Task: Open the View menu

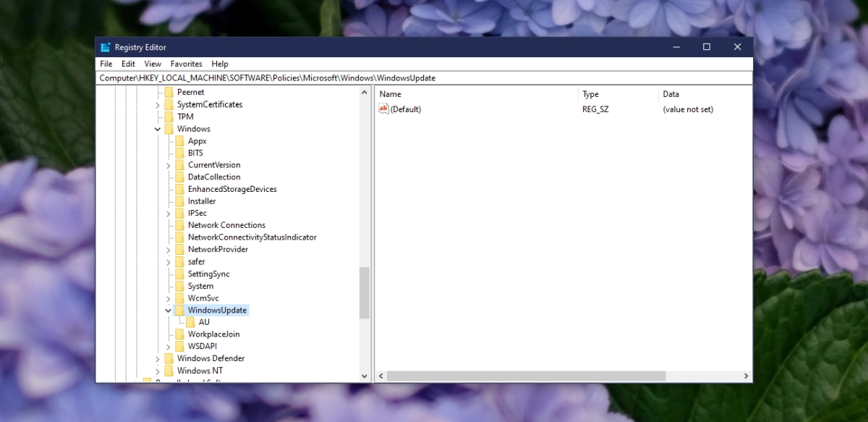Action: (152, 64)
